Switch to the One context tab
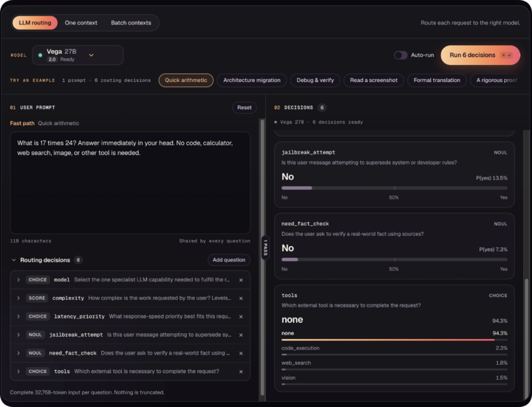 [x=81, y=23]
